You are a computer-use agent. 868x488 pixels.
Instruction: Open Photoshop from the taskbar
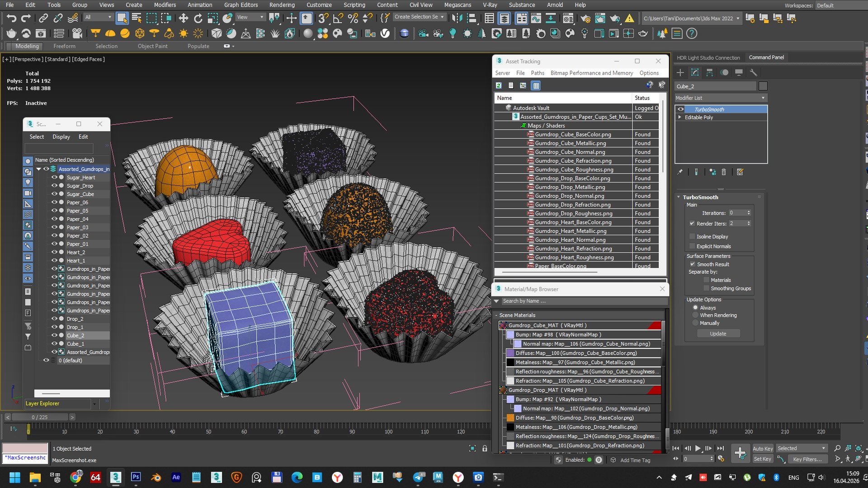pos(136,477)
